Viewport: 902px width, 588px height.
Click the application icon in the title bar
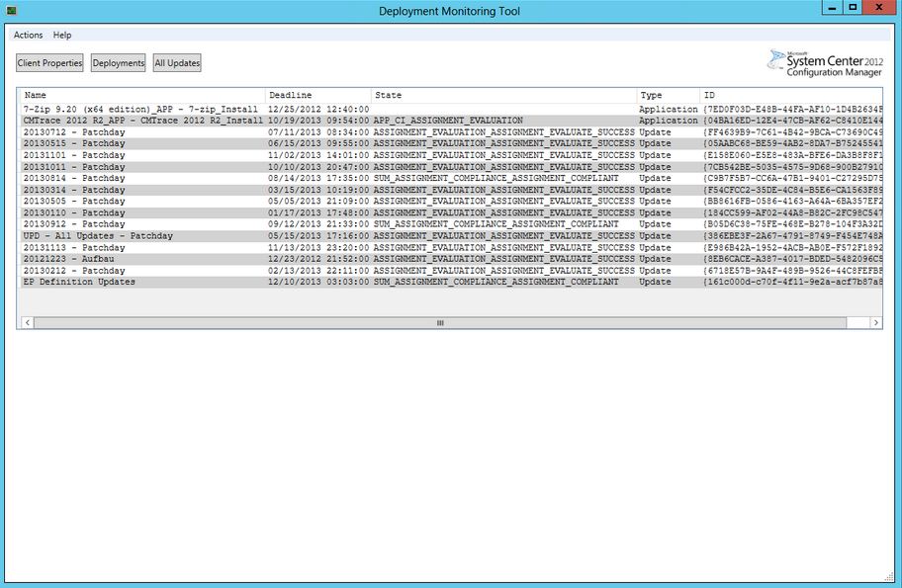pyautogui.click(x=14, y=11)
